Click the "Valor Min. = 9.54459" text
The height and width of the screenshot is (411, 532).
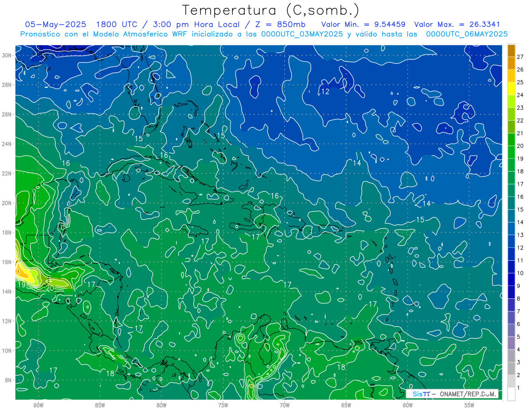pyautogui.click(x=363, y=24)
